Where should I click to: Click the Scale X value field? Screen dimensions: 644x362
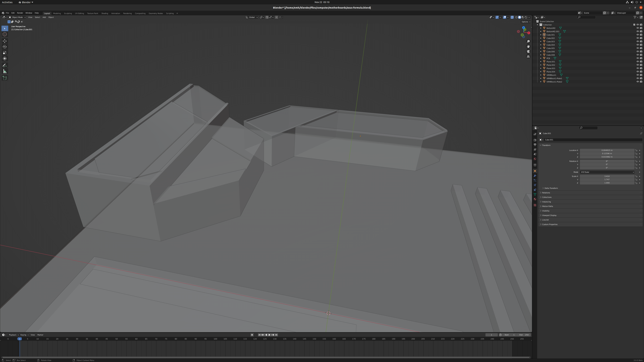607,176
